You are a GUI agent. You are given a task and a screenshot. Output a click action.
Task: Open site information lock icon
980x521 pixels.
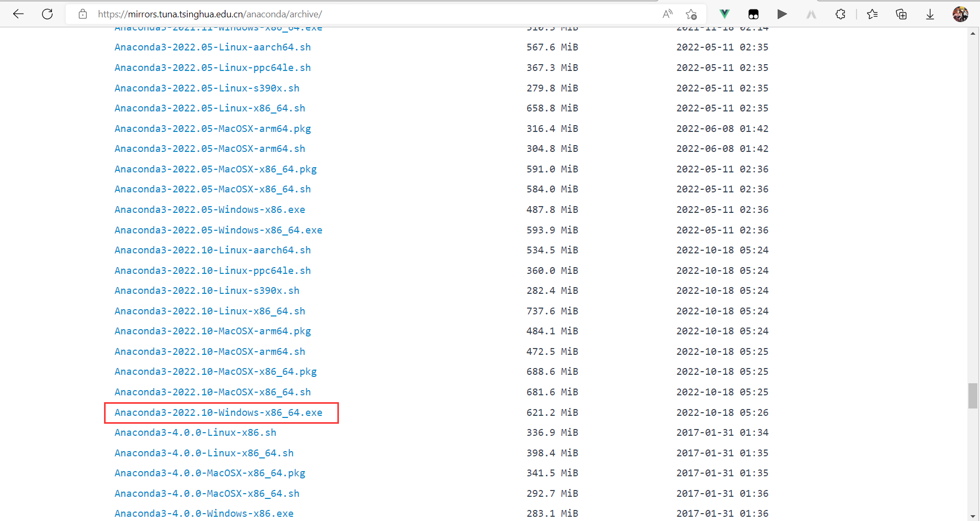[x=82, y=14]
